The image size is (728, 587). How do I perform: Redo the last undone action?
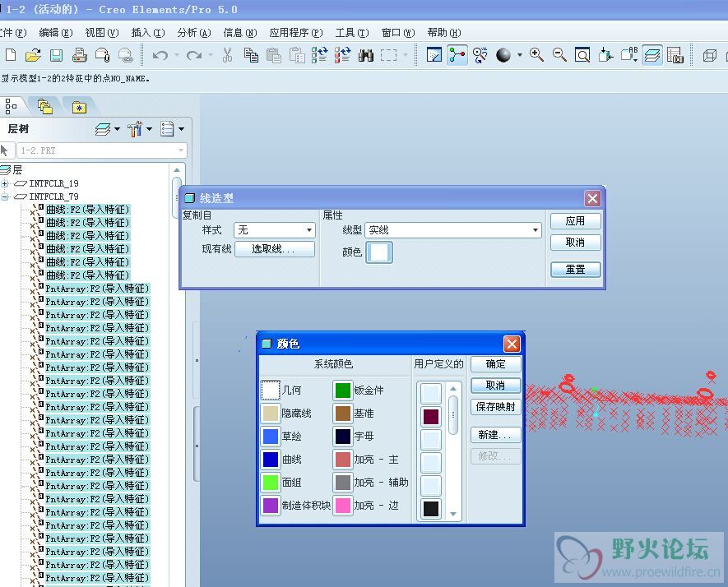(x=194, y=56)
